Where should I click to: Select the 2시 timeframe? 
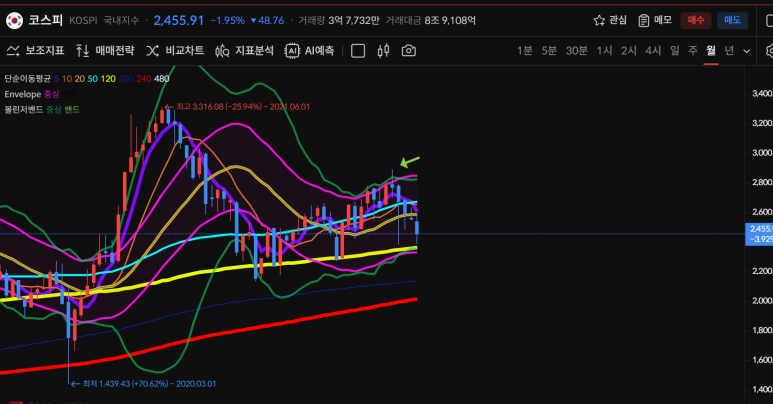pyautogui.click(x=629, y=50)
